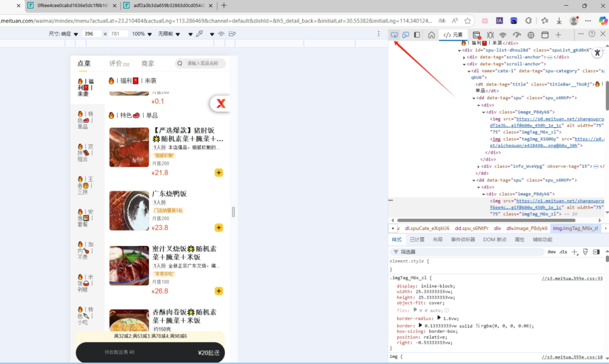Open the Sources bug icon
Screen dimensions: 609x364
coord(490,35)
